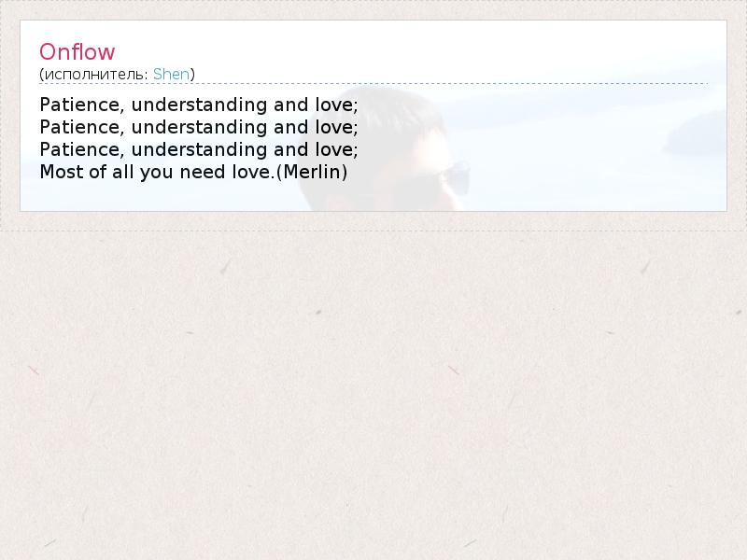
Task: Click the opening parenthesis before исполнитель
Action: [41, 75]
